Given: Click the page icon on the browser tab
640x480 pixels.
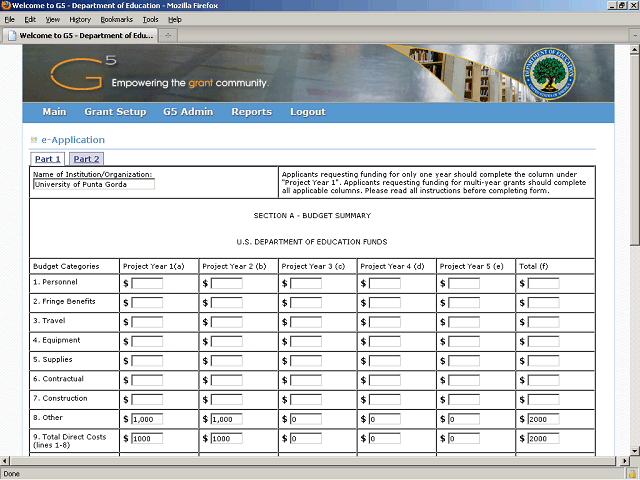Looking at the screenshot, I should (x=12, y=36).
